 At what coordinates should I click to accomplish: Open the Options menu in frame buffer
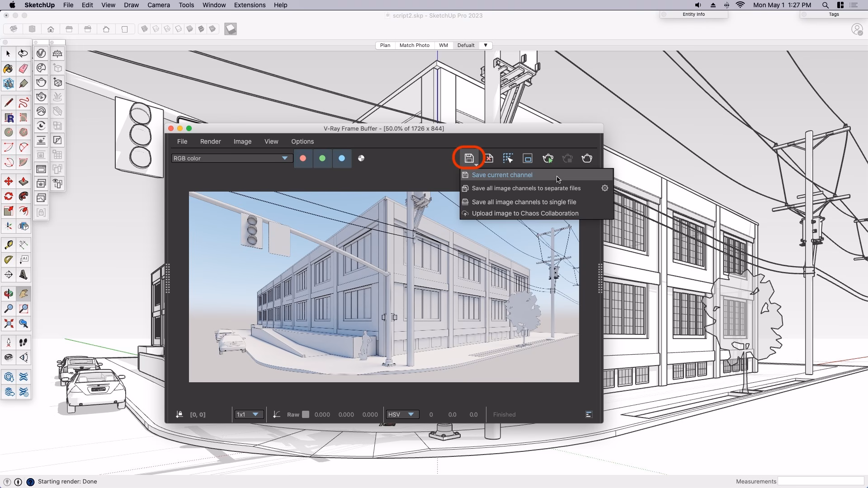[x=302, y=141]
